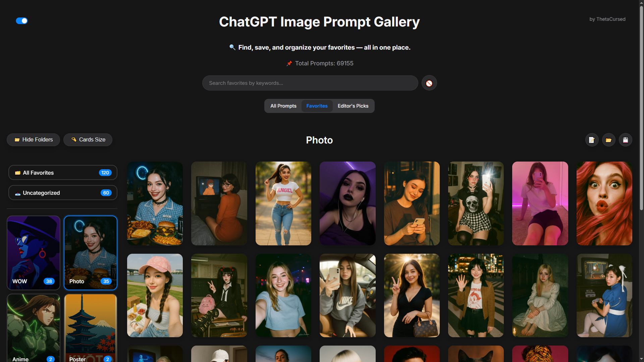644x362 pixels.
Task: Switch to the Editor's Picks tab
Action: [353, 106]
